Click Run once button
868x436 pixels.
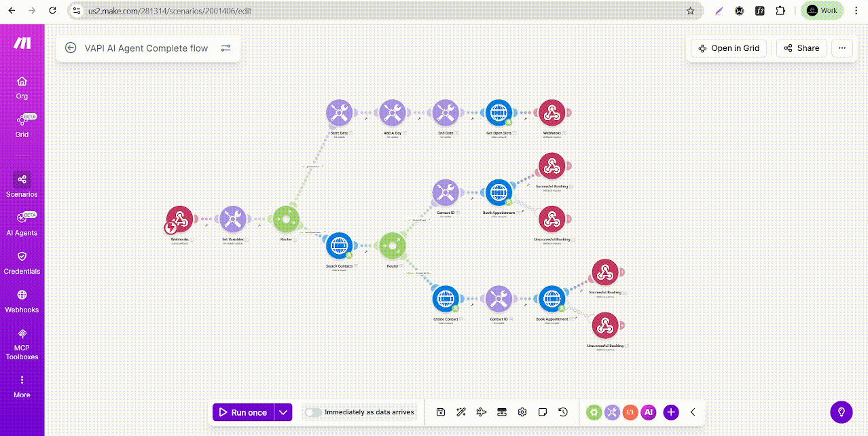click(243, 412)
